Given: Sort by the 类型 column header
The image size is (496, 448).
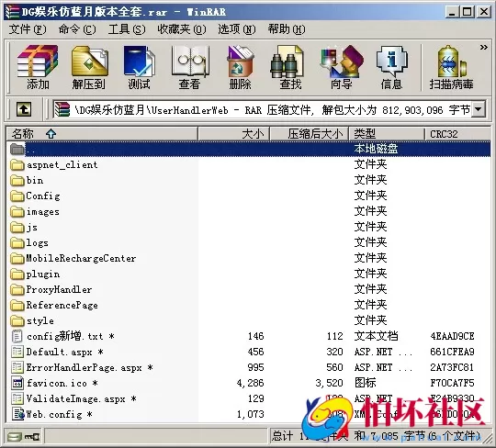Looking at the screenshot, I should pos(386,134).
